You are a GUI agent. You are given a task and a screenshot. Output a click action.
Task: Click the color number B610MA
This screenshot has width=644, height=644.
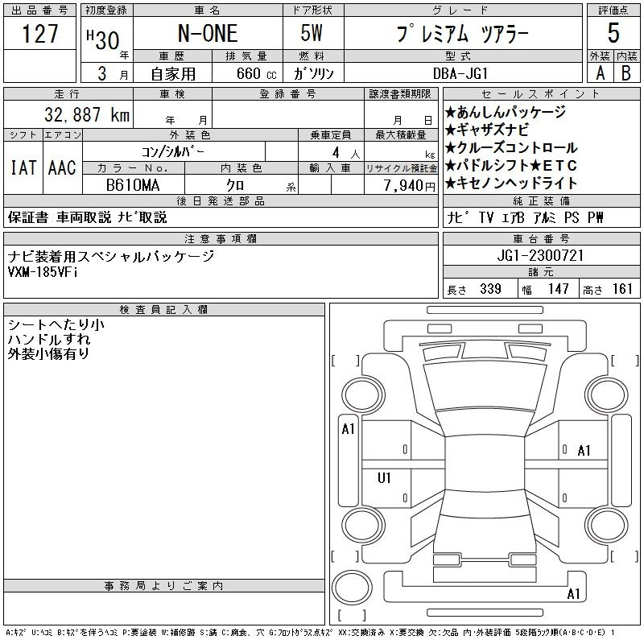click(x=133, y=185)
